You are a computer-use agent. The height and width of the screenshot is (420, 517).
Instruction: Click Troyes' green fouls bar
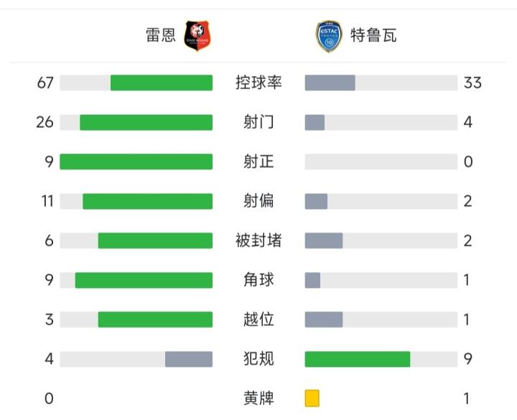357,358
